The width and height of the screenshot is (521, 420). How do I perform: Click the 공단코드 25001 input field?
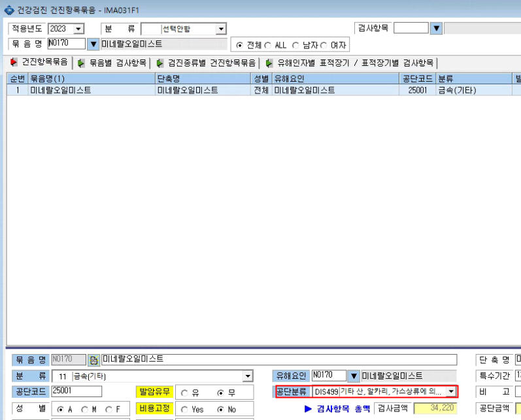tap(76, 391)
